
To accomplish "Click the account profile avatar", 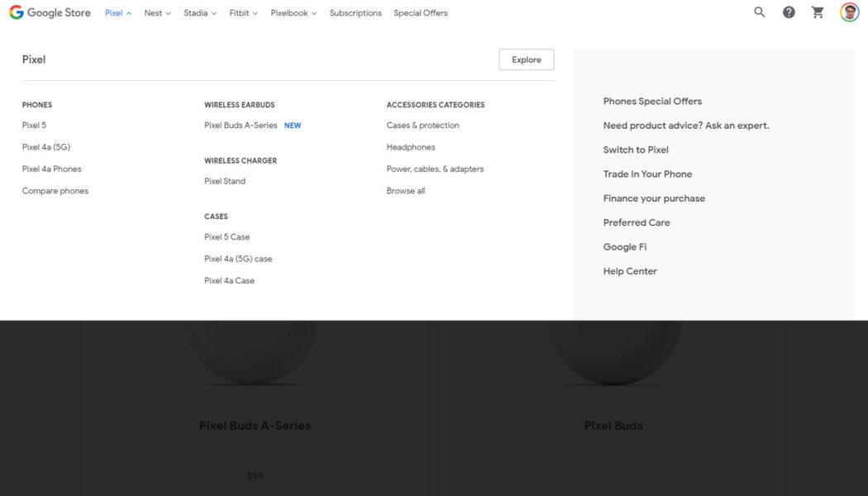I will [x=849, y=12].
